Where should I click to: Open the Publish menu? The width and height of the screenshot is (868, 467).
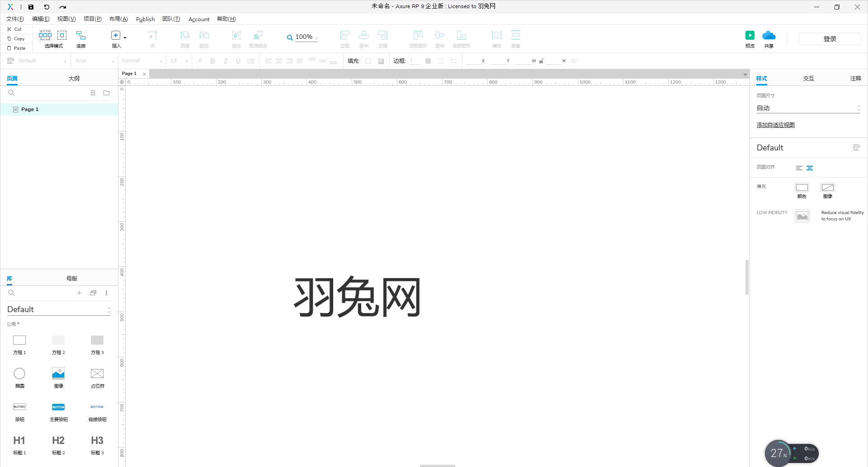[x=145, y=19]
